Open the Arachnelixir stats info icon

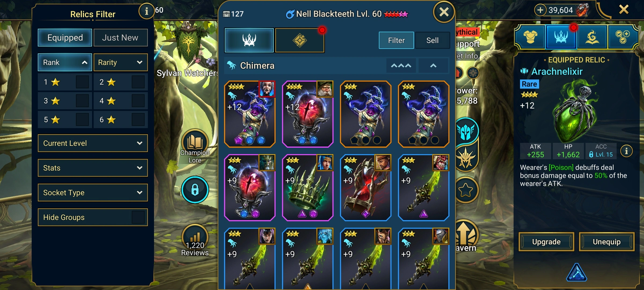(626, 151)
